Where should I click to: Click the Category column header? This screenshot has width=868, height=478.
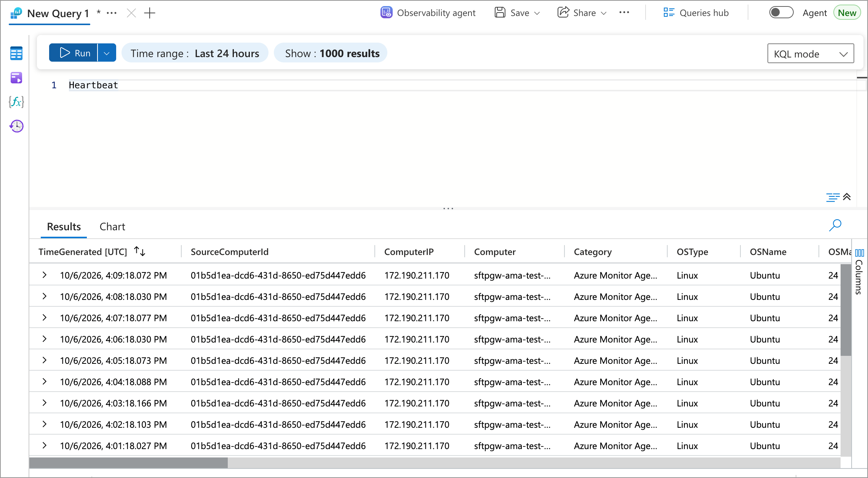(x=593, y=252)
